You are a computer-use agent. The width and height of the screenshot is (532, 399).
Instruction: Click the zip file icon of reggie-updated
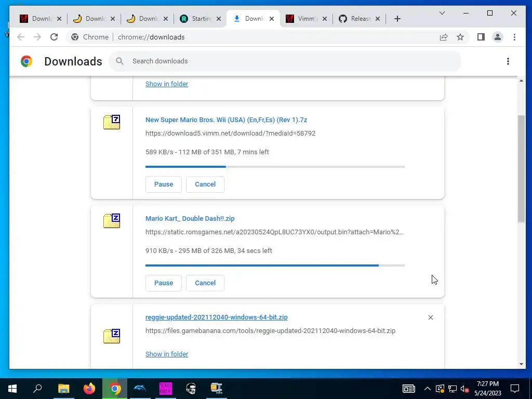point(112,336)
